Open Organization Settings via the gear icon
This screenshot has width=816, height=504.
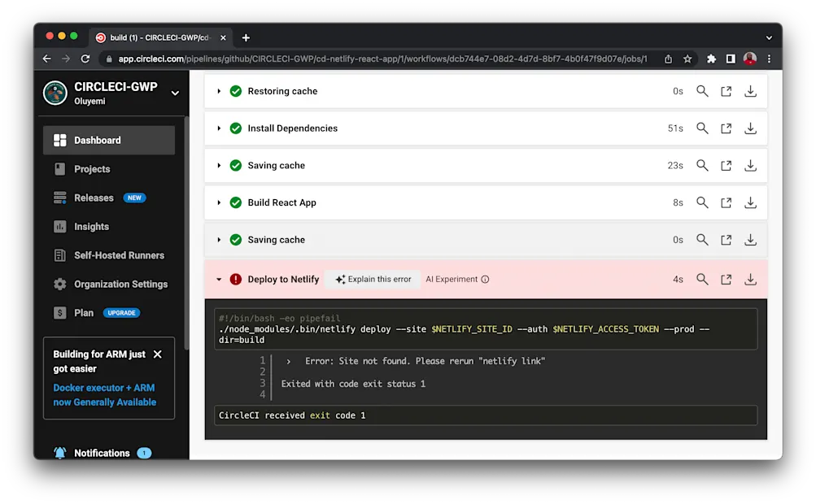(x=59, y=284)
